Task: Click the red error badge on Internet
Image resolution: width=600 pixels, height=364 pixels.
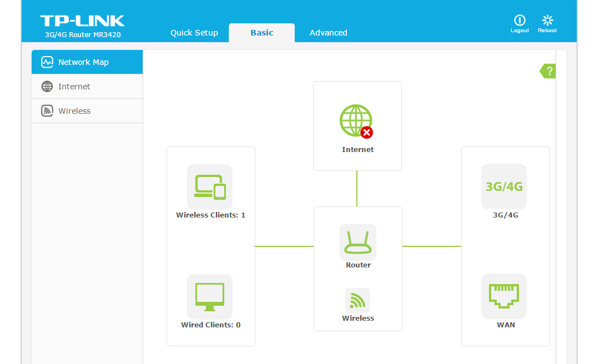Action: [x=366, y=133]
